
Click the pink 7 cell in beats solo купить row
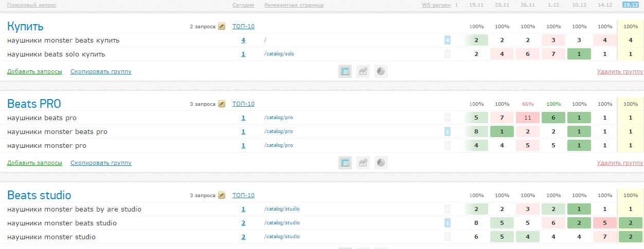553,54
